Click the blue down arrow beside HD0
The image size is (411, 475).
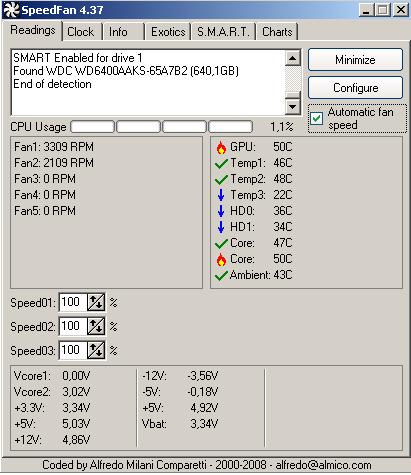[221, 211]
